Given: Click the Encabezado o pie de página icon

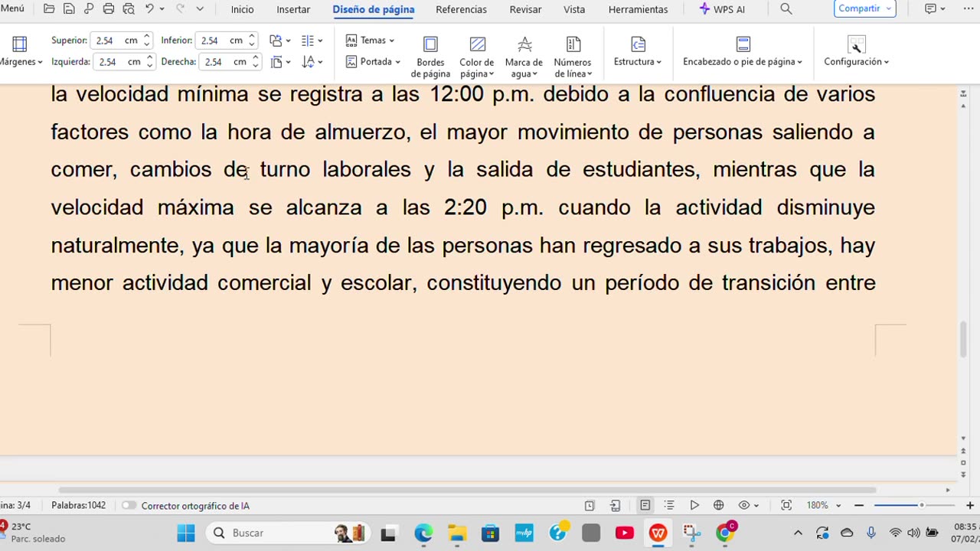Looking at the screenshot, I should pos(743,44).
